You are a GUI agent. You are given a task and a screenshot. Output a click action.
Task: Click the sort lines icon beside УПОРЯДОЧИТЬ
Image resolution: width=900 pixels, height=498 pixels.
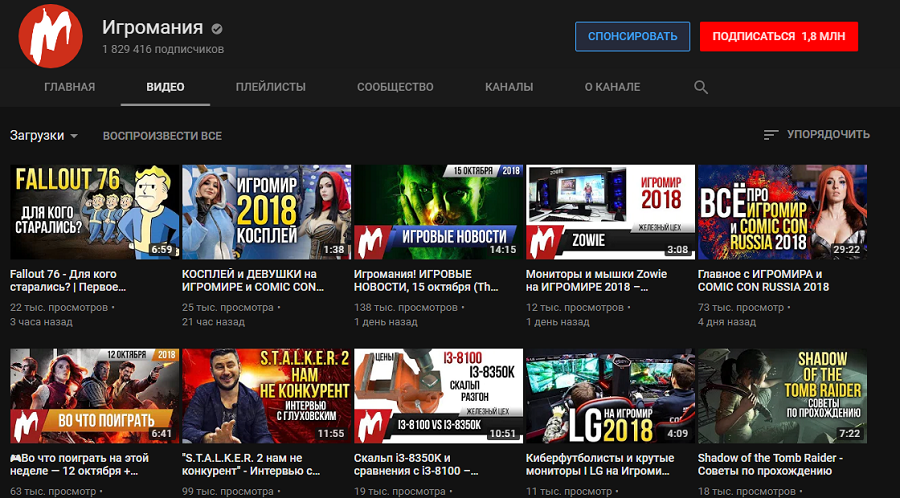[x=771, y=135]
